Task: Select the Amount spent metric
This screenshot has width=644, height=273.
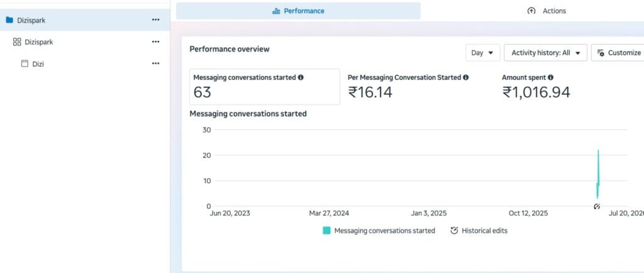Action: click(x=536, y=87)
